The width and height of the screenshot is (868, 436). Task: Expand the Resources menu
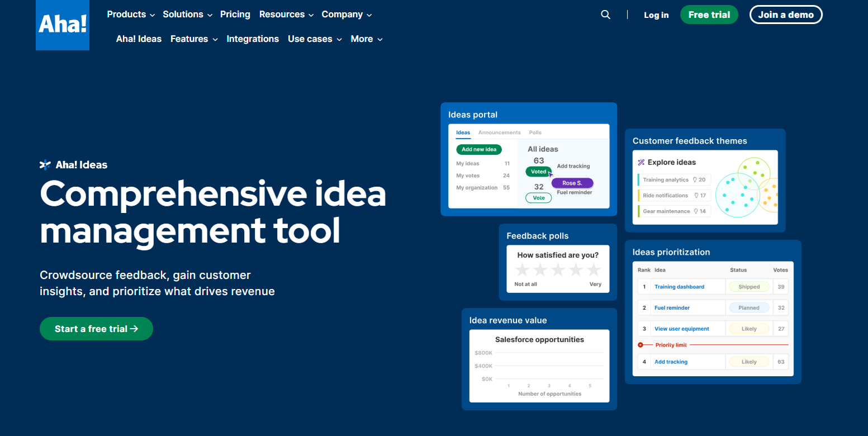[x=286, y=15]
